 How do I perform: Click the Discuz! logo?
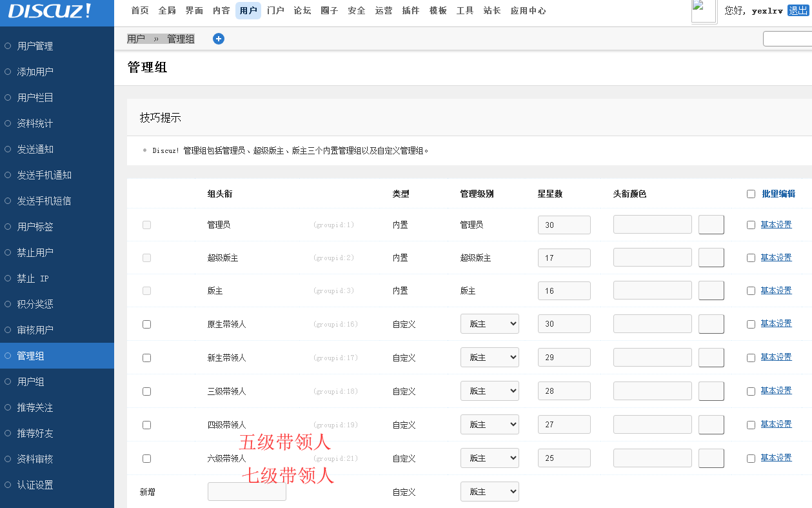click(x=50, y=12)
